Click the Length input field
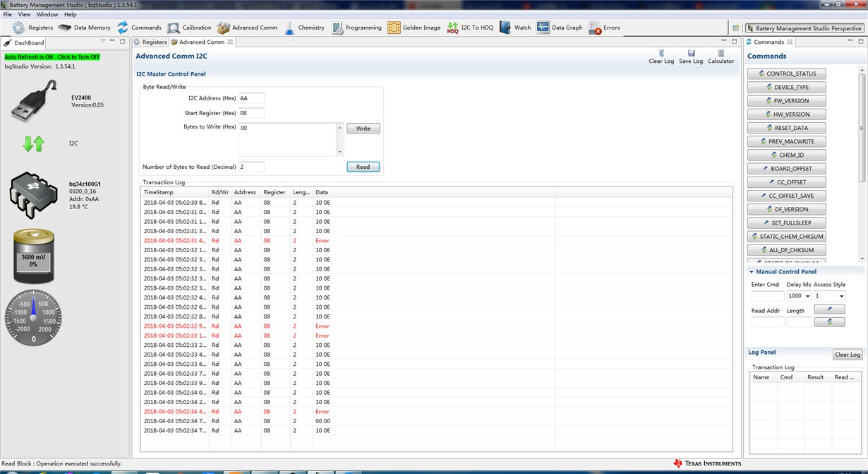868x474 pixels. (799, 322)
